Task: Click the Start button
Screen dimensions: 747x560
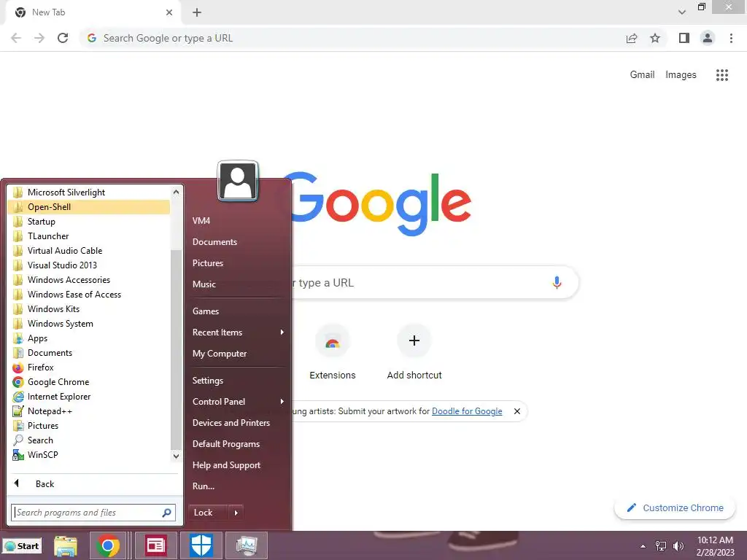Action: tap(23, 546)
